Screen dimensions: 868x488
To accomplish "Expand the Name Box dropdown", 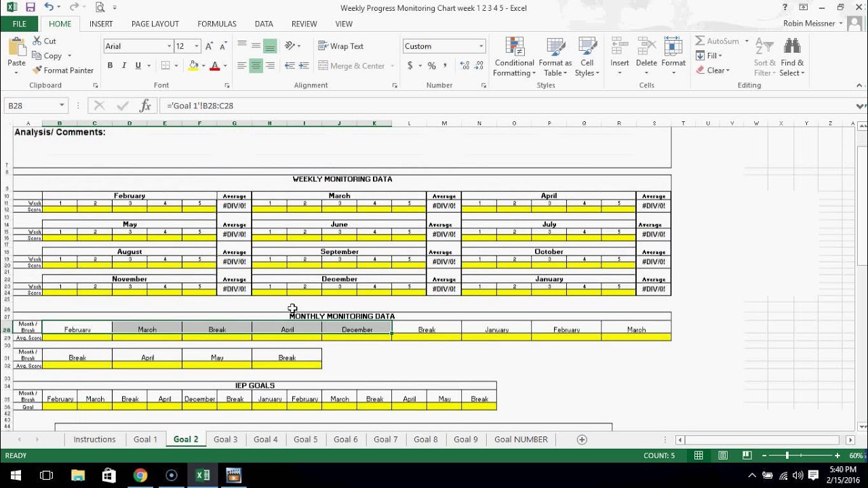I will (x=62, y=106).
